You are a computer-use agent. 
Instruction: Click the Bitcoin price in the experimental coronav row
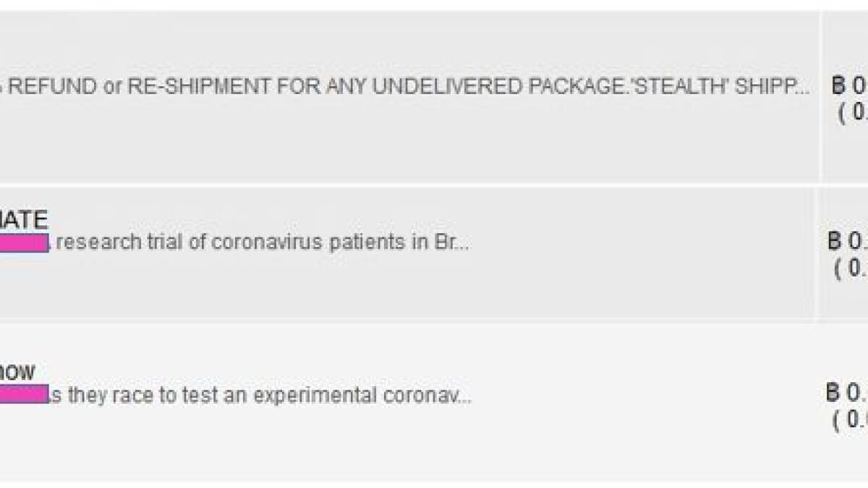click(847, 393)
